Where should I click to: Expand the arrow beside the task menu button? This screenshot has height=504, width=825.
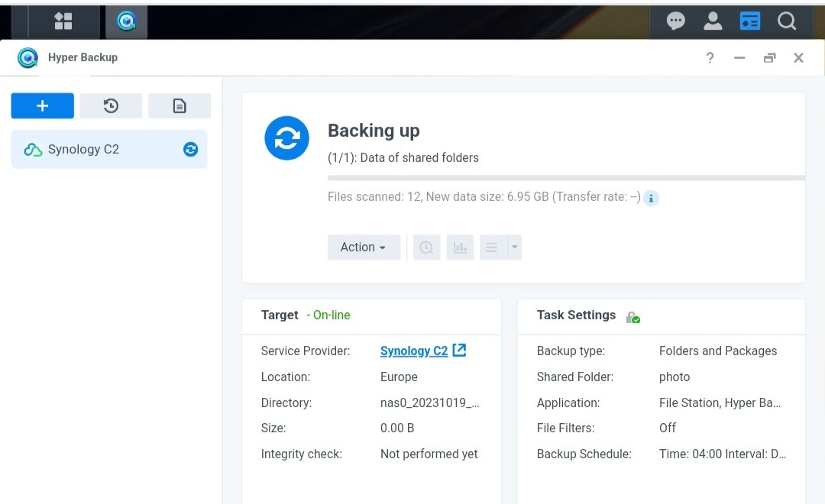click(515, 247)
